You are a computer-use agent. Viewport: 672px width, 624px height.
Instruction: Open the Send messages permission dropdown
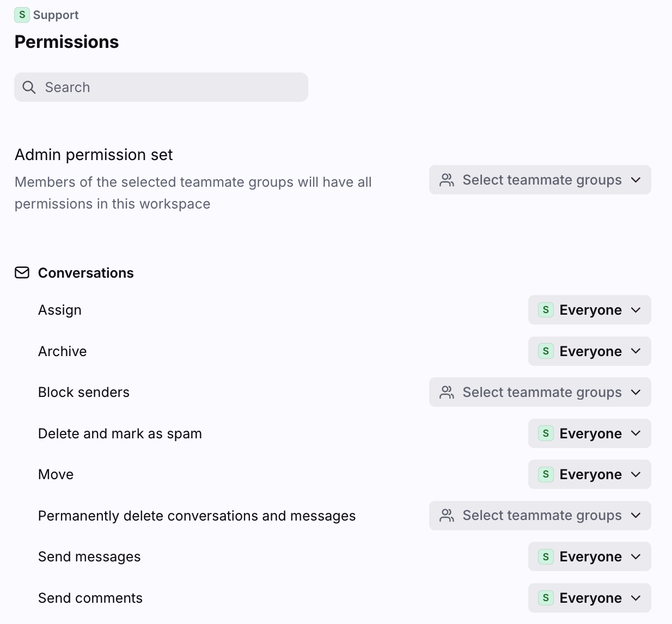[x=589, y=556]
